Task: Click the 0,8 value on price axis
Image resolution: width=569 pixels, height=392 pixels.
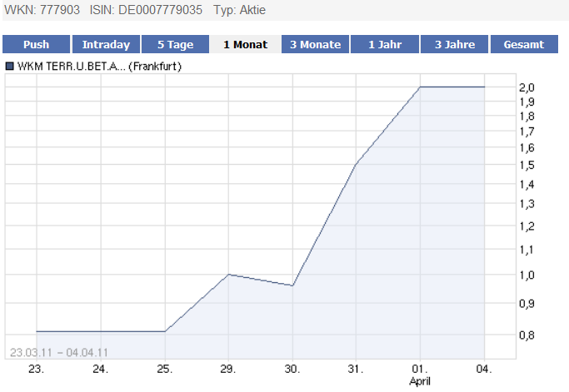Action: 527,335
